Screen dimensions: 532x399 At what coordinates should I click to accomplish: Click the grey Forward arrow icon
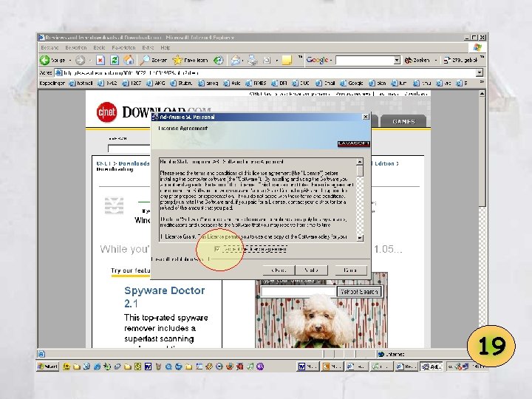point(80,61)
